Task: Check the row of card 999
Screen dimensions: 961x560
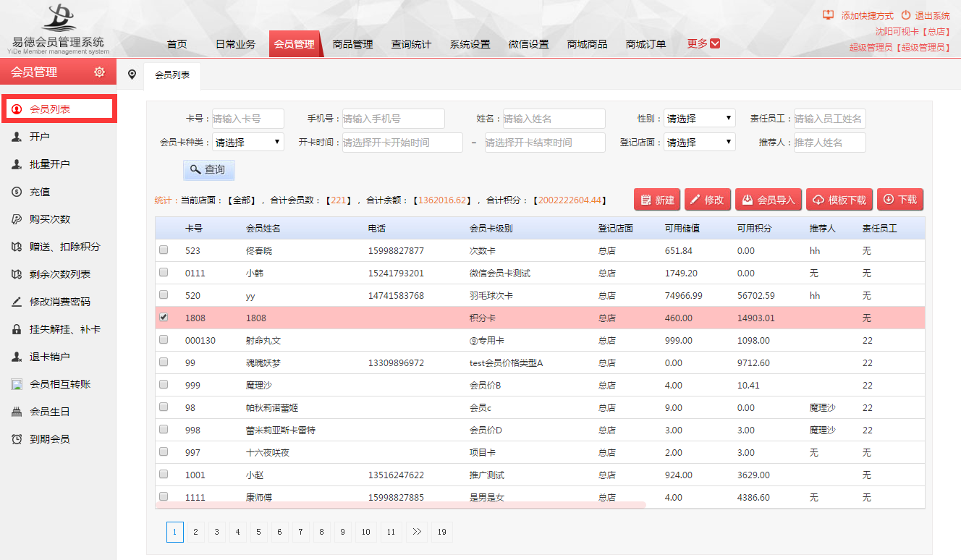Action: [x=164, y=384]
